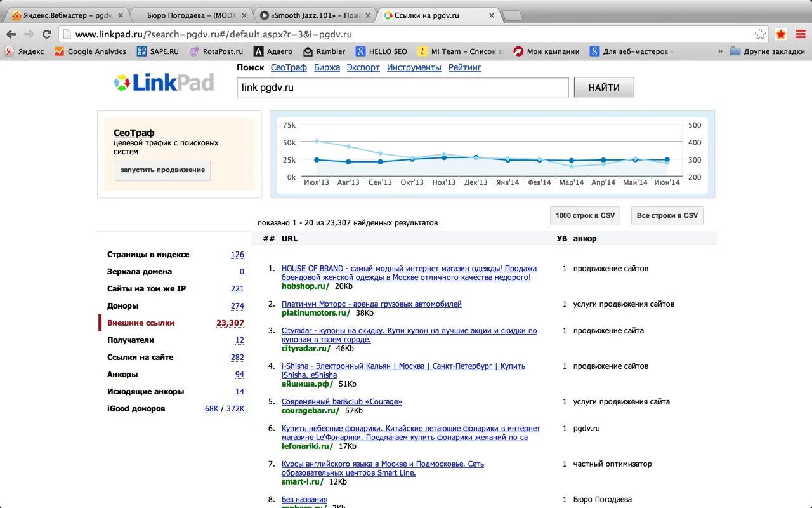The image size is (812, 508).
Task: Close the Ссылки на pgdv.ru tab
Action: [492, 15]
